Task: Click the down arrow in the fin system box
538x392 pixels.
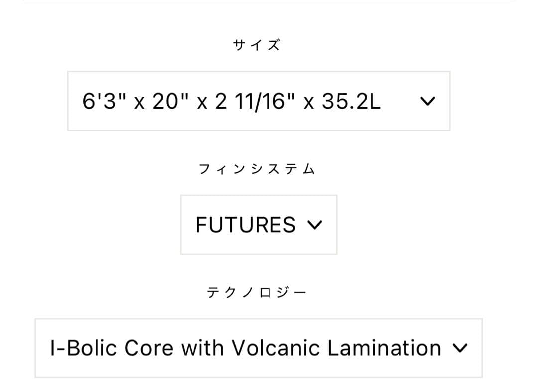Action: coord(315,225)
